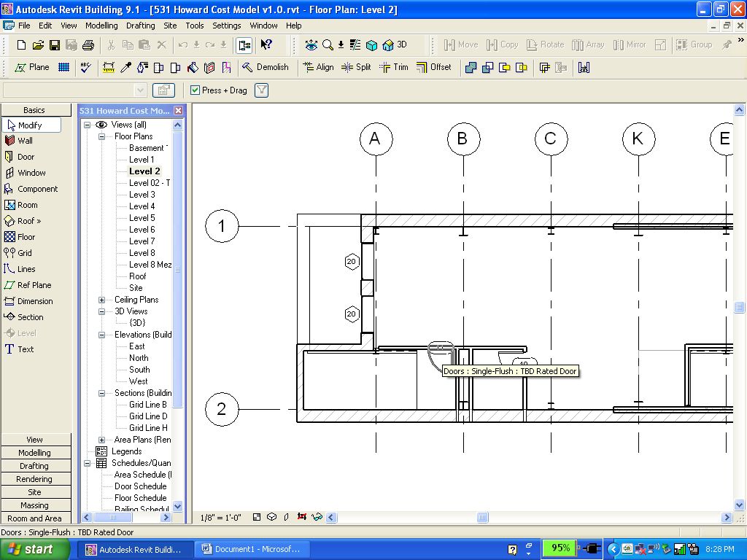
Task: Click the crop region icon in view bar
Action: pos(301,517)
